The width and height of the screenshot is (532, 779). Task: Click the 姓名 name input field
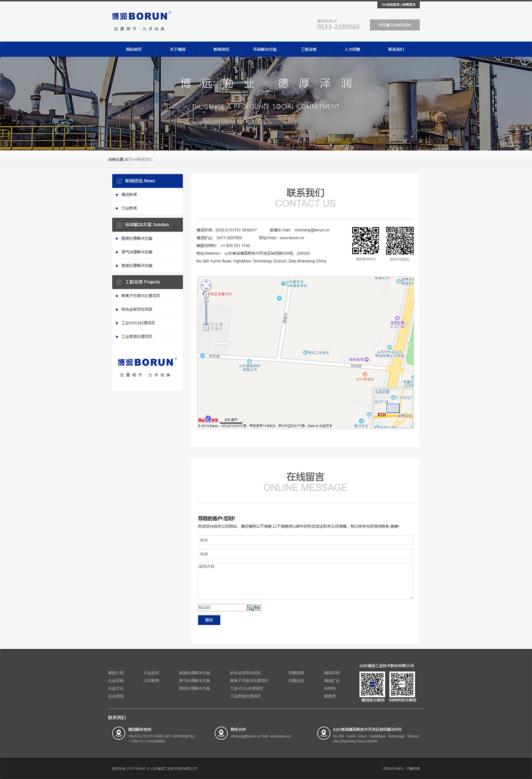(x=305, y=540)
